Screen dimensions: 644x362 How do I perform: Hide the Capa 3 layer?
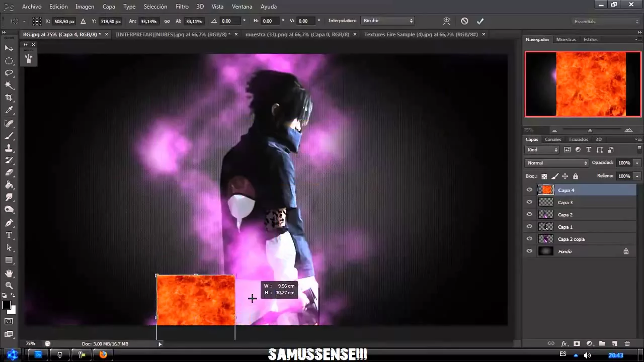tap(529, 202)
